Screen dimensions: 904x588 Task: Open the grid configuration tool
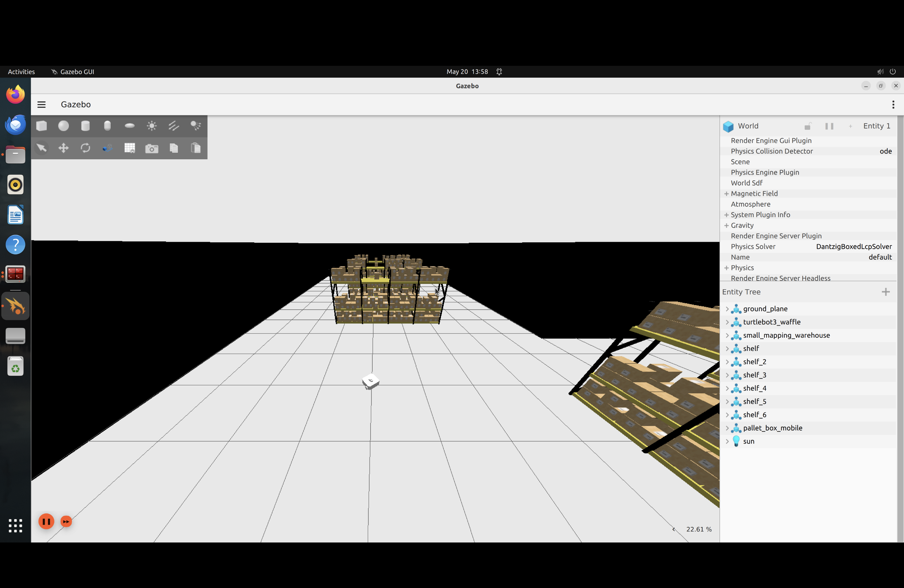point(129,148)
